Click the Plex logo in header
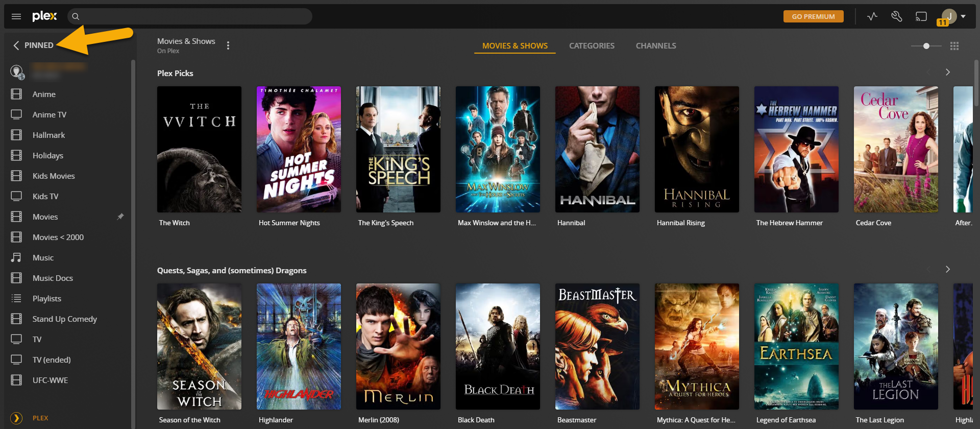This screenshot has width=980, height=429. click(44, 16)
